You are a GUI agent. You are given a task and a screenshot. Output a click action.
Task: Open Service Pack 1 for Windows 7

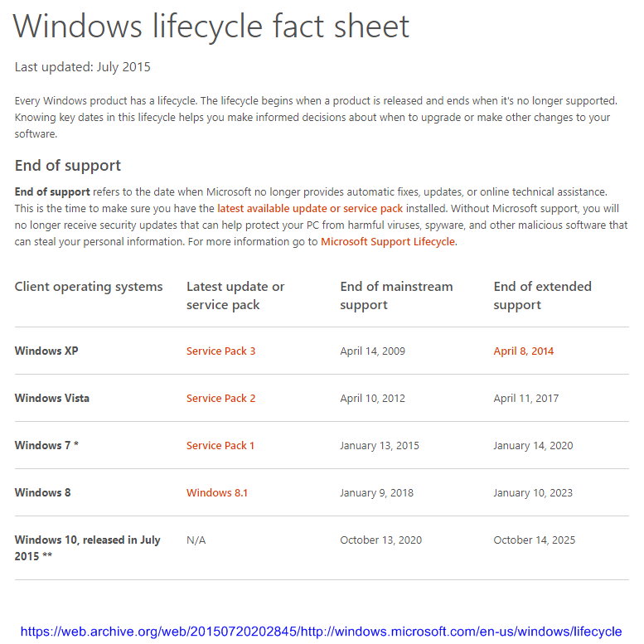coord(220,445)
